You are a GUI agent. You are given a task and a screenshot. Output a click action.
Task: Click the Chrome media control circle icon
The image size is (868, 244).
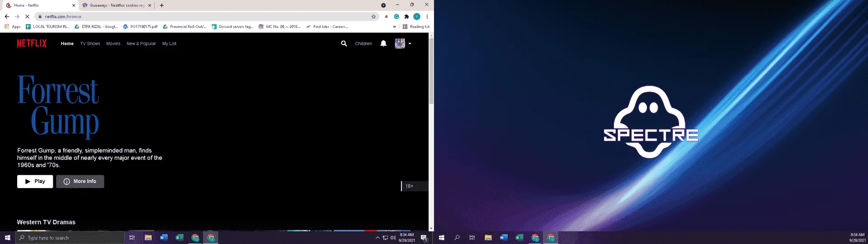(x=383, y=5)
